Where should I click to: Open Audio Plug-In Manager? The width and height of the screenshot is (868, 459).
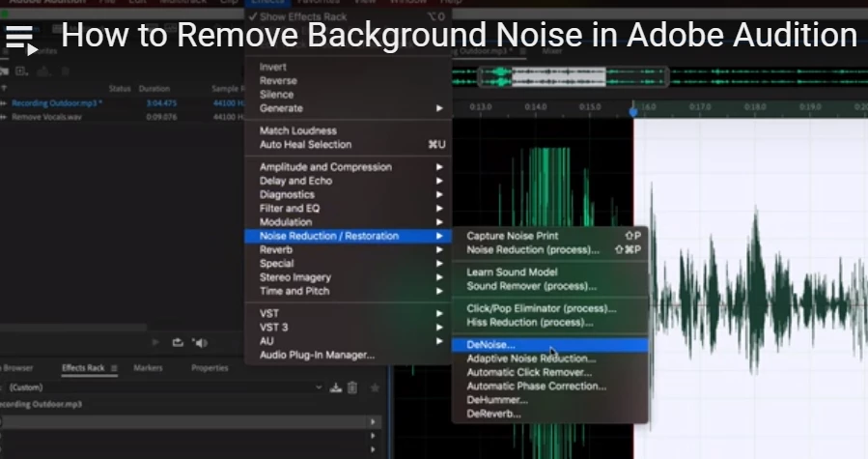point(348,355)
